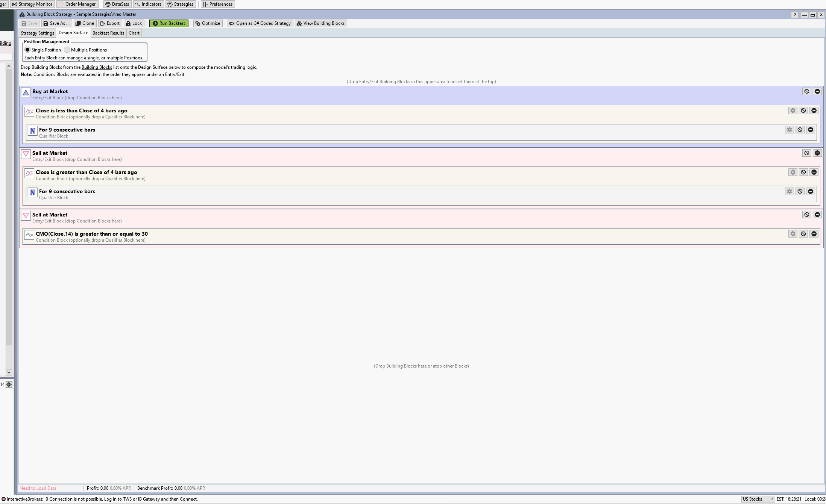Click the Save As button

(56, 23)
